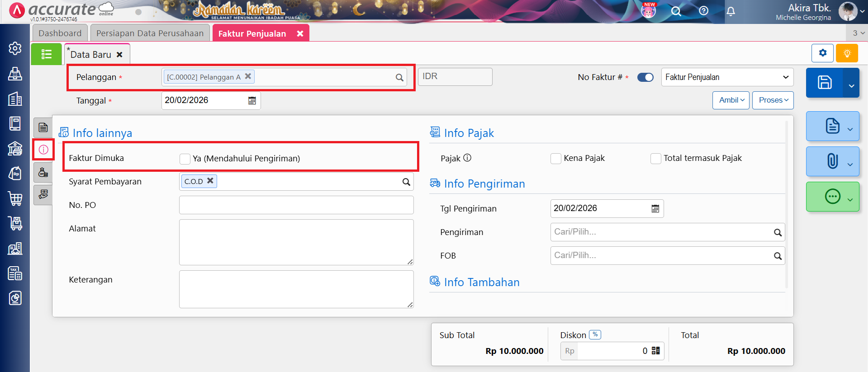
Task: Check the Faktur Dimuka checkbox
Action: (185, 159)
